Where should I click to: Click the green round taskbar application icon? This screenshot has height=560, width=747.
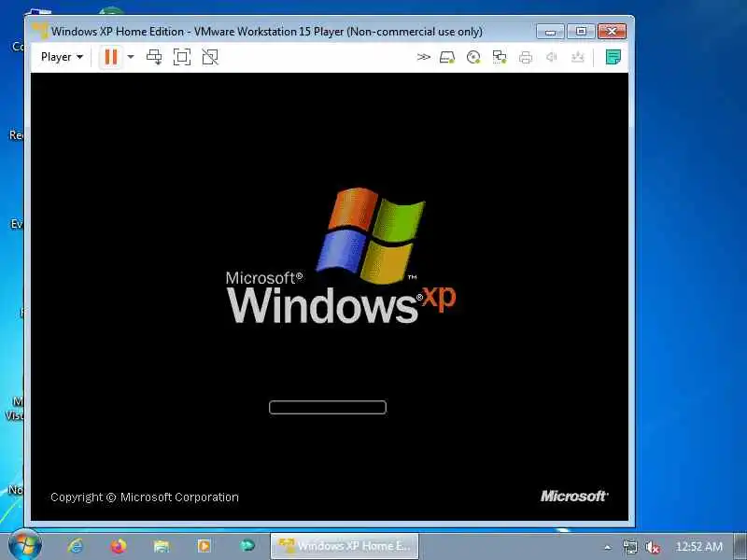247,545
